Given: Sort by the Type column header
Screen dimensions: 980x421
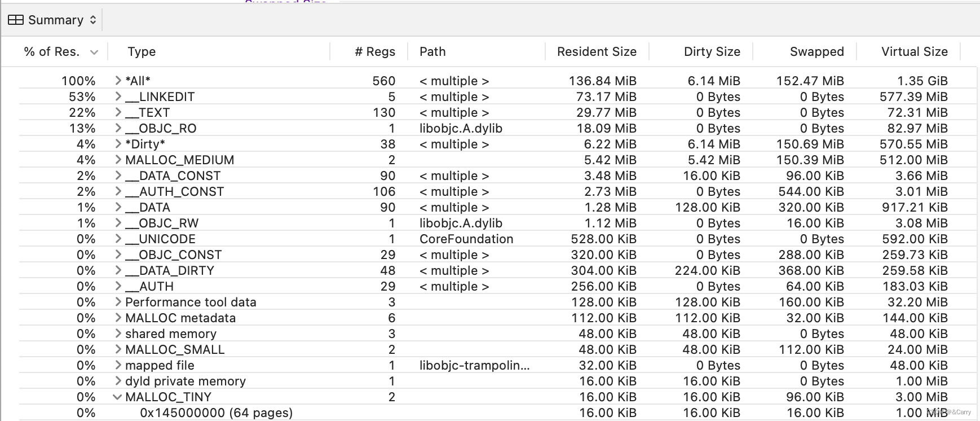Looking at the screenshot, I should (142, 52).
